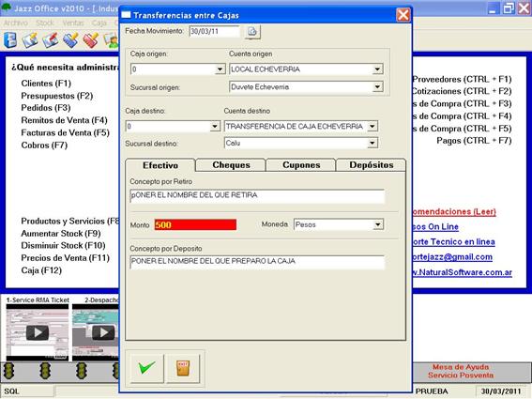Switch to the Cupones tab
Viewport: 532px width, 399px height.
pyautogui.click(x=301, y=165)
